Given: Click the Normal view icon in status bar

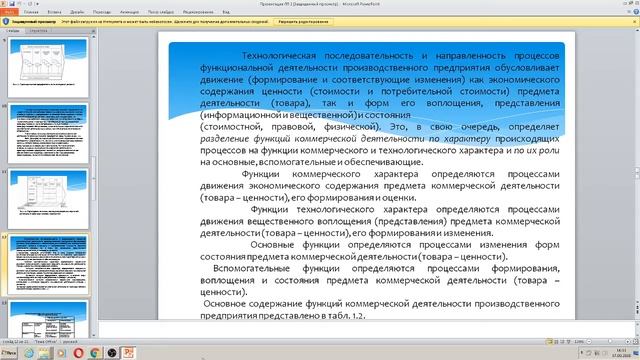Looking at the screenshot, I should [x=549, y=341].
